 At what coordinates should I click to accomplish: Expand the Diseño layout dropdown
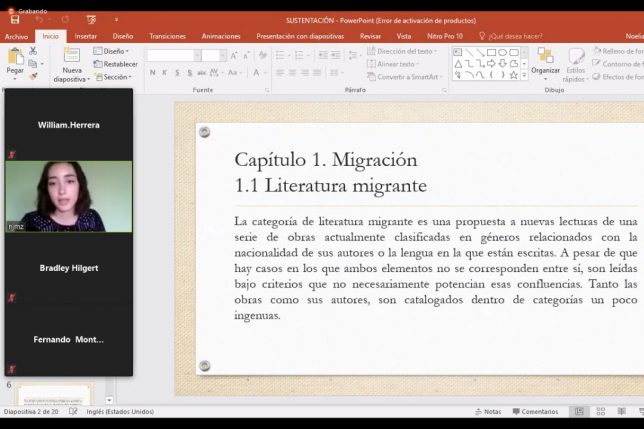point(111,51)
